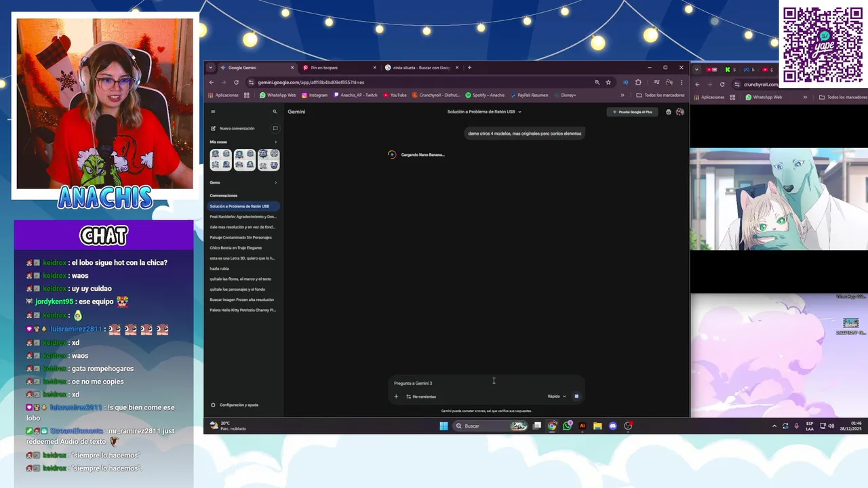Image resolution: width=868 pixels, height=488 pixels.
Task: Click the plus attach button in prompt box
Action: pos(396,396)
